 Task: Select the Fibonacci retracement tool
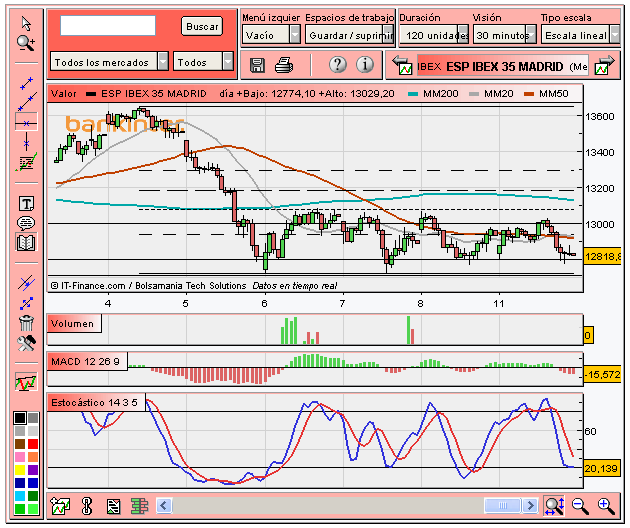pyautogui.click(x=26, y=162)
